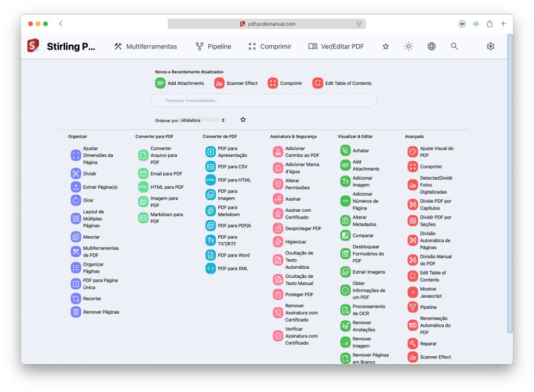Click the Extrair Imagens icon
Image resolution: width=534 pixels, height=392 pixels.
(x=345, y=272)
